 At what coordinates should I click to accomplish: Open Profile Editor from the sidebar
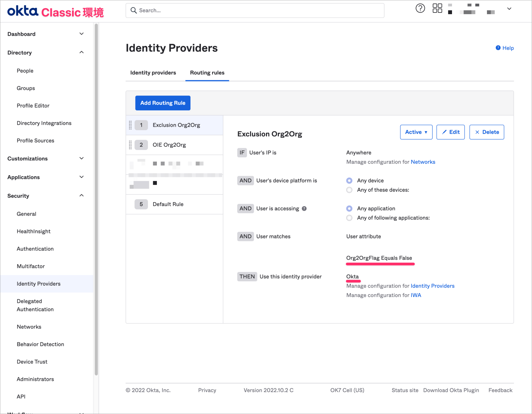[x=33, y=106]
